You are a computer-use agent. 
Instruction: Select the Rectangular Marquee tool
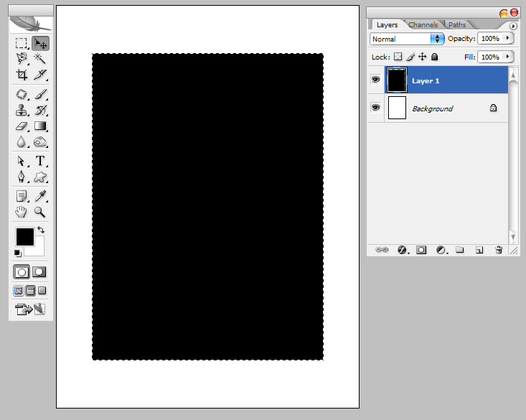(x=22, y=44)
